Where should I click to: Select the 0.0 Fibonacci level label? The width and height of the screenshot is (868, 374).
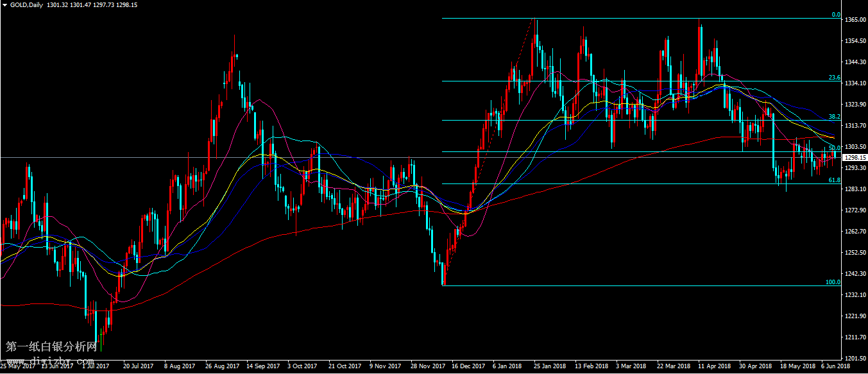(836, 15)
